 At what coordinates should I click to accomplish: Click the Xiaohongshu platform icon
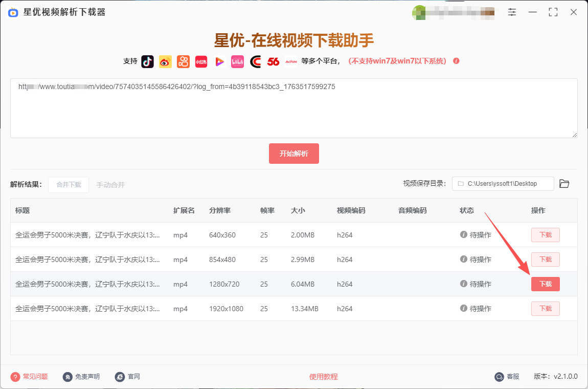201,61
